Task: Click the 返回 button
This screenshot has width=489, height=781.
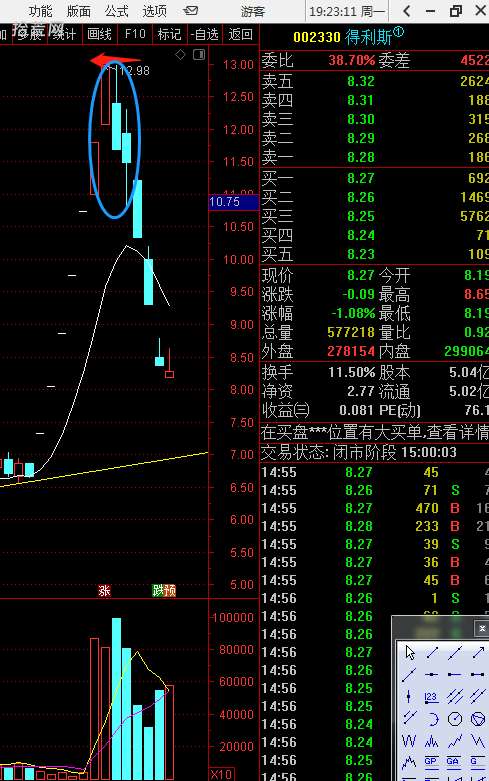Action: (241, 34)
